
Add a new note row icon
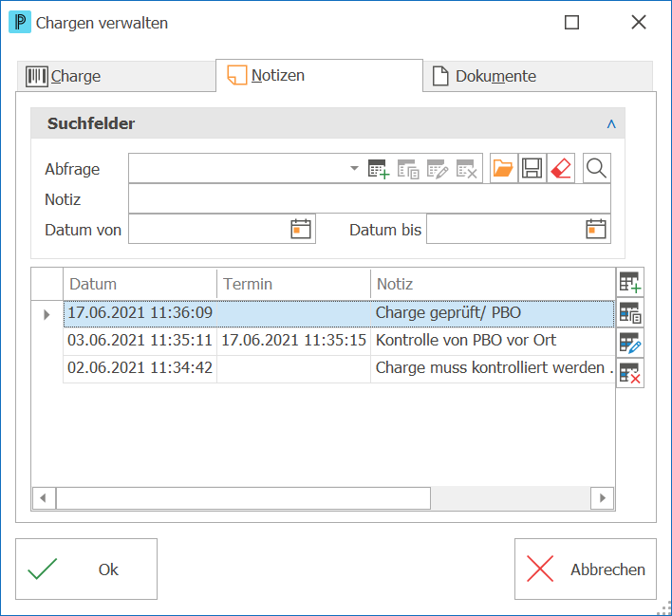point(630,282)
